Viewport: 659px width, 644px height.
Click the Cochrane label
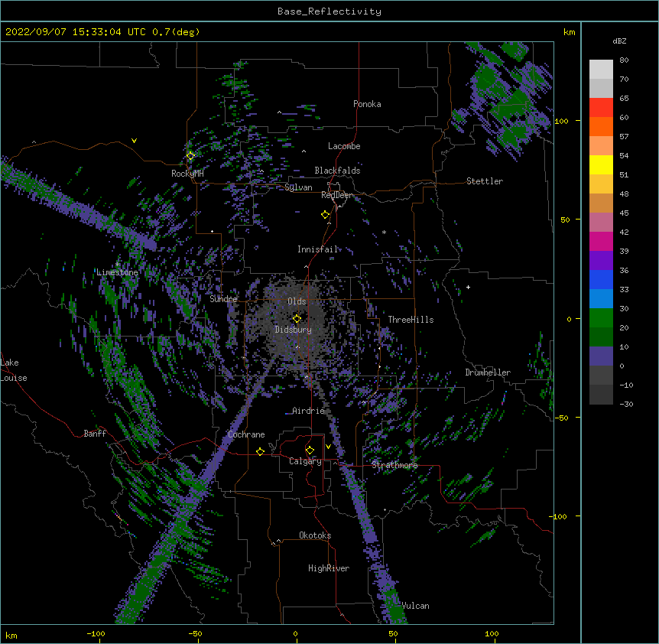tap(246, 434)
